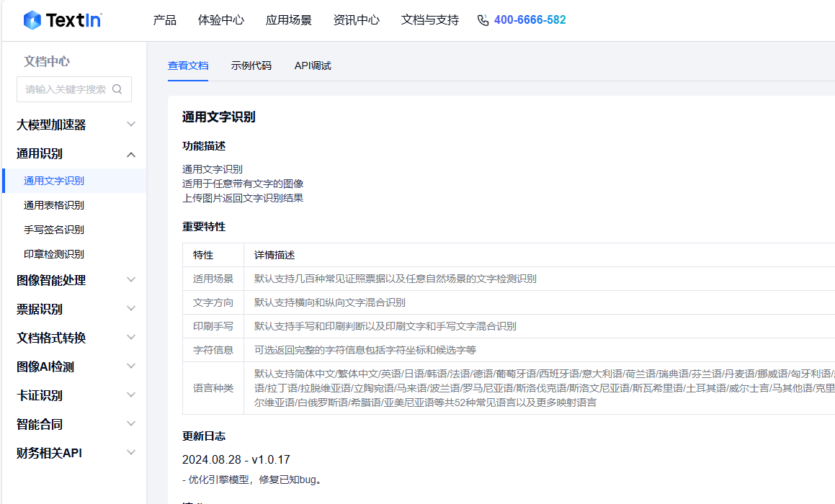Open the 应用场景 menu
Screen dimensions: 835x504
[289, 20]
